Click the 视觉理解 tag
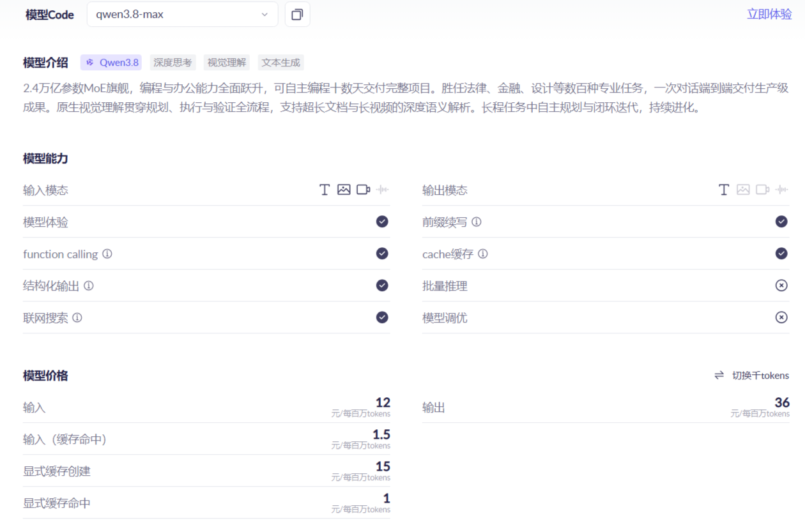 (227, 63)
